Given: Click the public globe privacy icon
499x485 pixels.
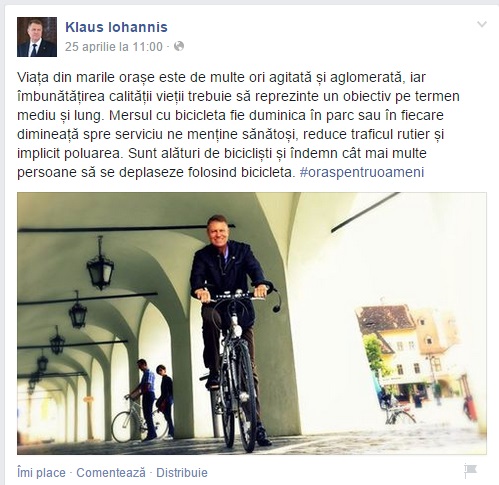Looking at the screenshot, I should point(179,46).
